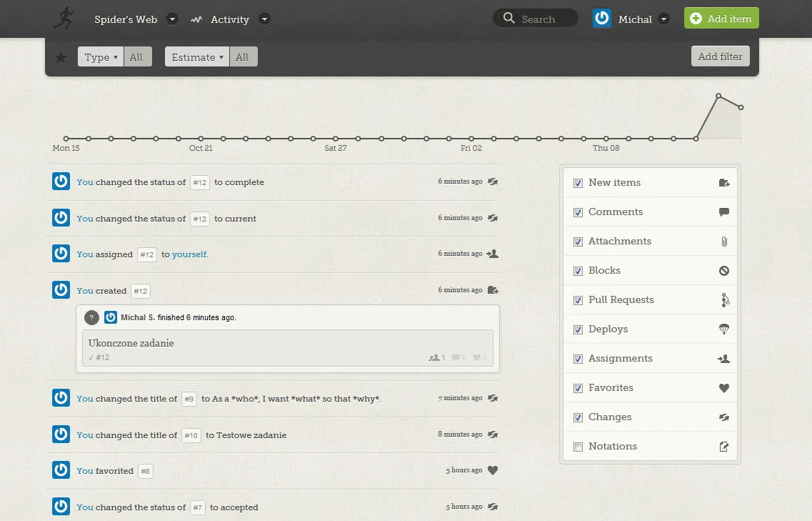This screenshot has width=812, height=521.
Task: Click change icon on 'to current' row
Action: [x=493, y=218]
